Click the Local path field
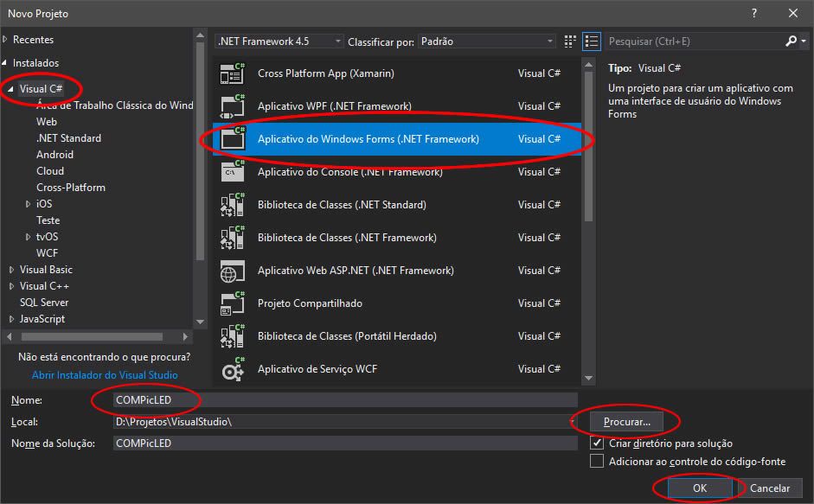Image resolution: width=814 pixels, height=504 pixels. (x=345, y=422)
